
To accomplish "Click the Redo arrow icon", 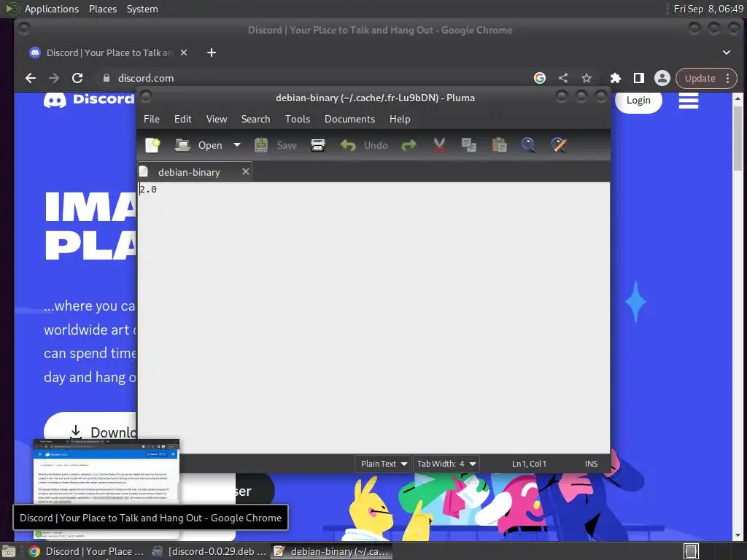I will (409, 145).
